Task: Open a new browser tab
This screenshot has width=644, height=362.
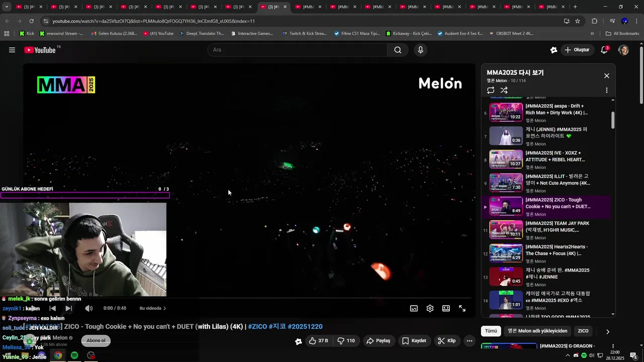Action: (x=575, y=7)
